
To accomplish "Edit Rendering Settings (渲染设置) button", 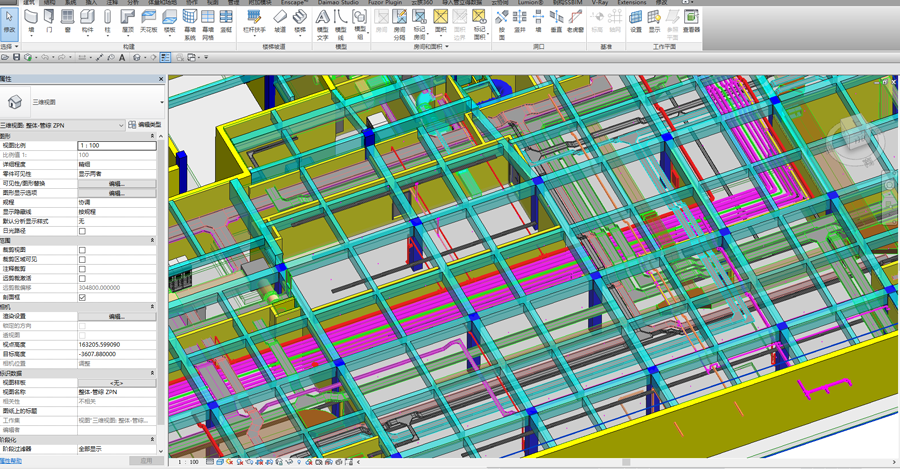I will click(117, 316).
